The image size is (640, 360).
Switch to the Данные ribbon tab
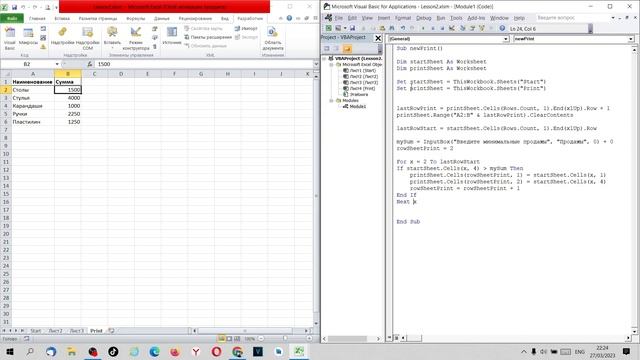pos(162,18)
